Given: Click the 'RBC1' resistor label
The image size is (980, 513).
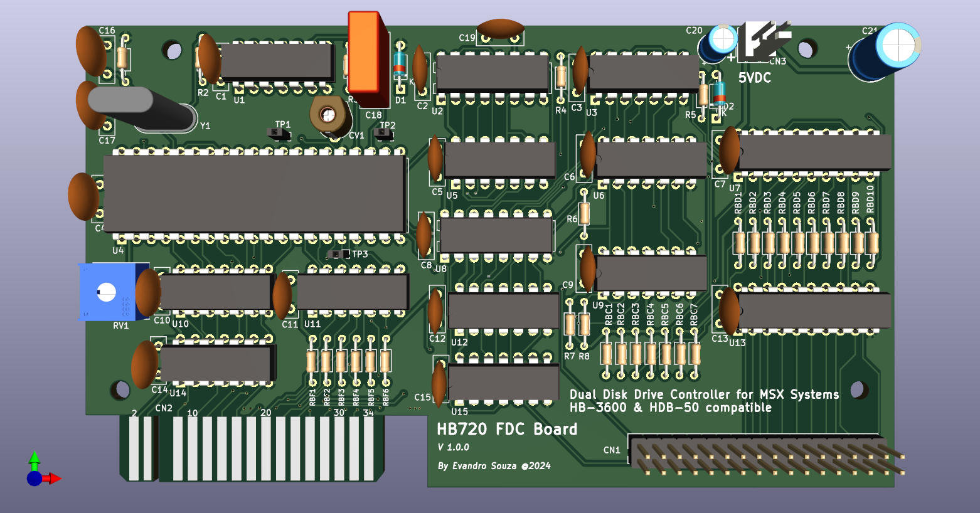Looking at the screenshot, I should click(x=609, y=315).
